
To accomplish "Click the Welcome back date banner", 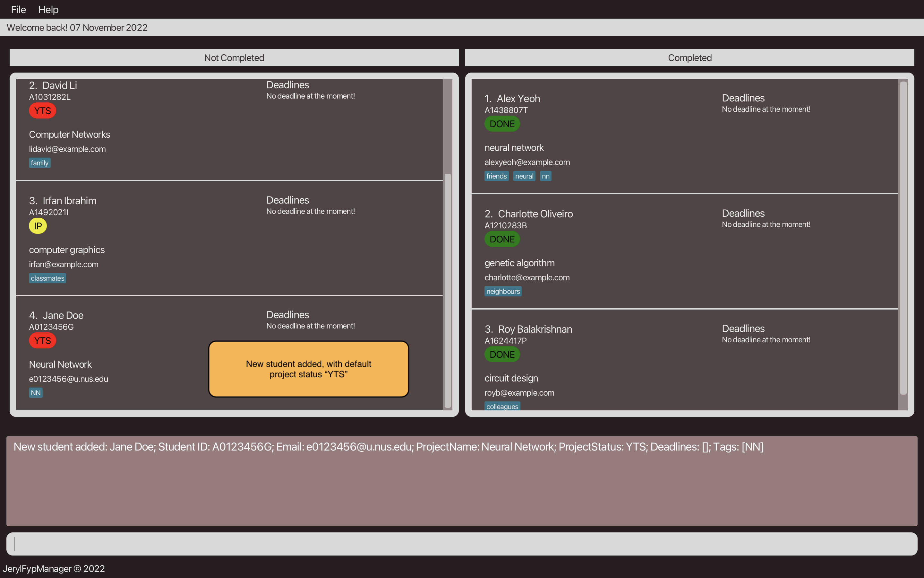I will pyautogui.click(x=462, y=28).
